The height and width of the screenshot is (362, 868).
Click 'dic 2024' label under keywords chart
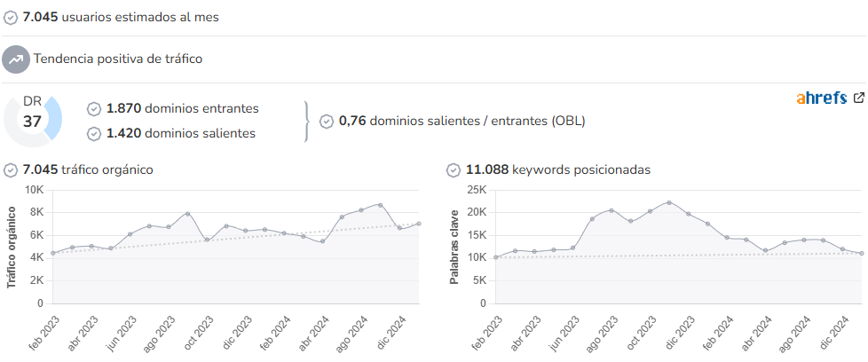tap(835, 333)
